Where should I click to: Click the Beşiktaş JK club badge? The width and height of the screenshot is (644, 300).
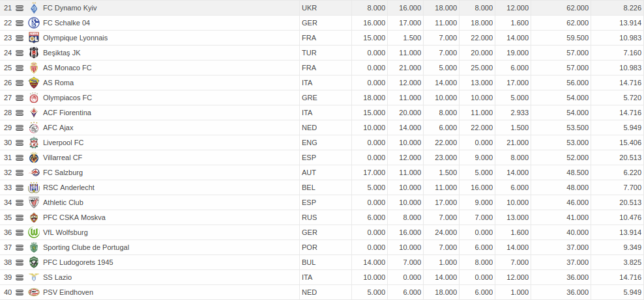coord(34,53)
